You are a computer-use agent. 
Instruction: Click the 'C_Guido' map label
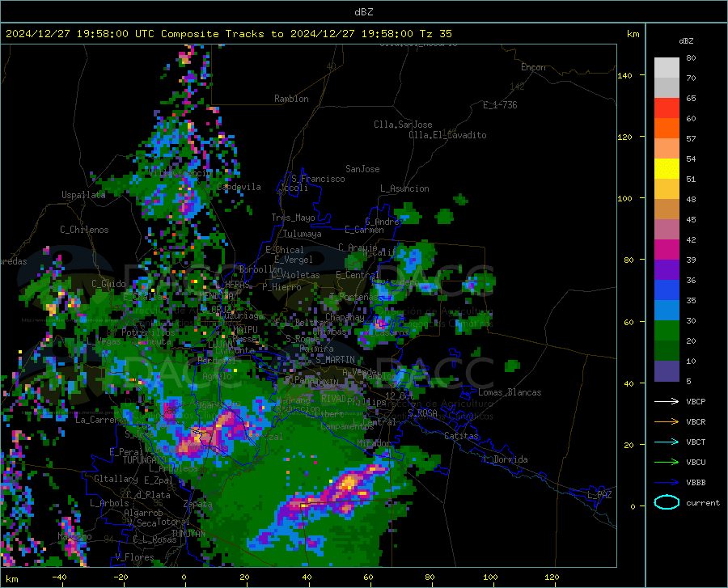(x=108, y=284)
